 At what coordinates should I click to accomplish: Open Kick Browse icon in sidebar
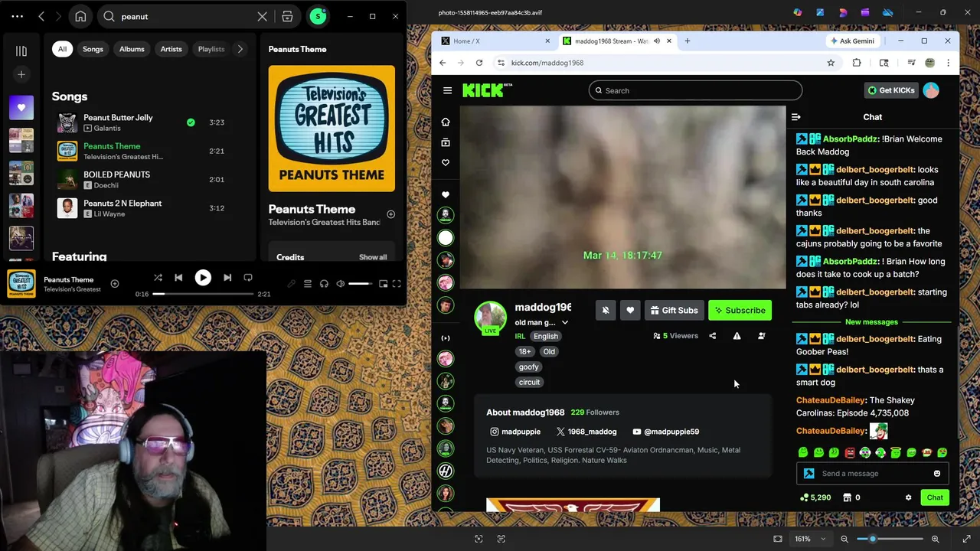446,142
